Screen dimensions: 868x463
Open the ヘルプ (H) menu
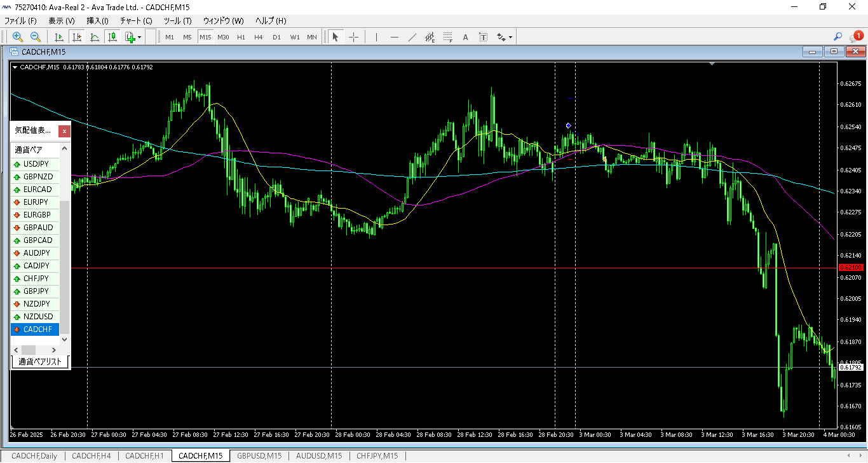(270, 20)
